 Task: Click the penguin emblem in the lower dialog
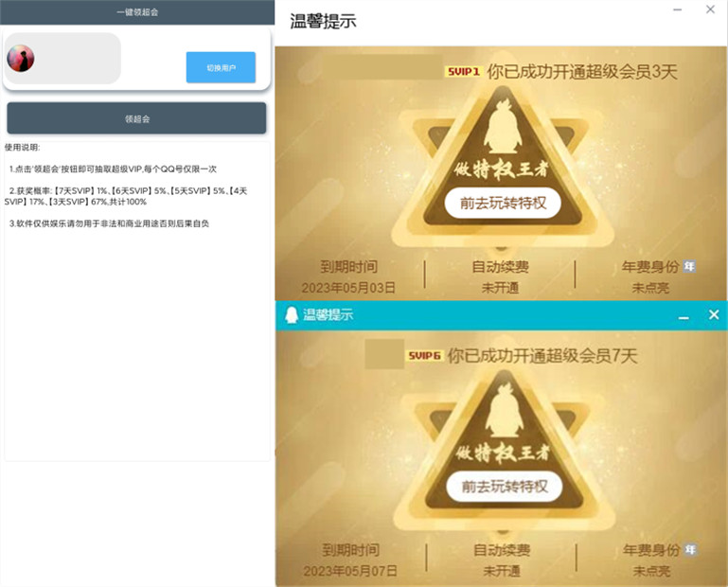pyautogui.click(x=505, y=410)
